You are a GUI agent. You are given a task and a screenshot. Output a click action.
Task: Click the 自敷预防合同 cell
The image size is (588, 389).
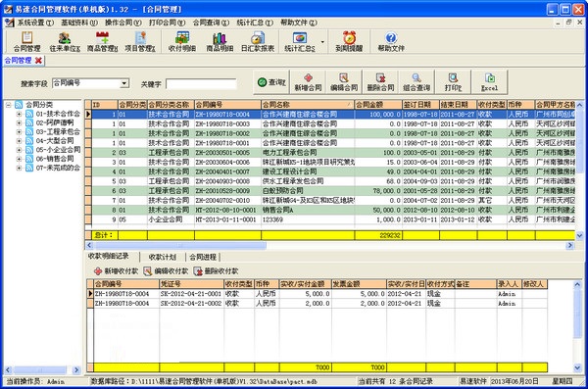coord(308,191)
